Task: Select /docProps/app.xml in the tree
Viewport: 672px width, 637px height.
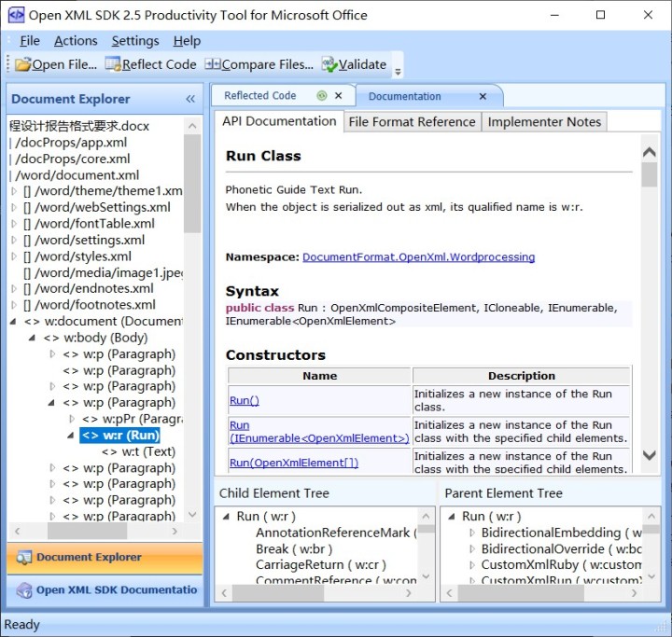Action: (71, 142)
